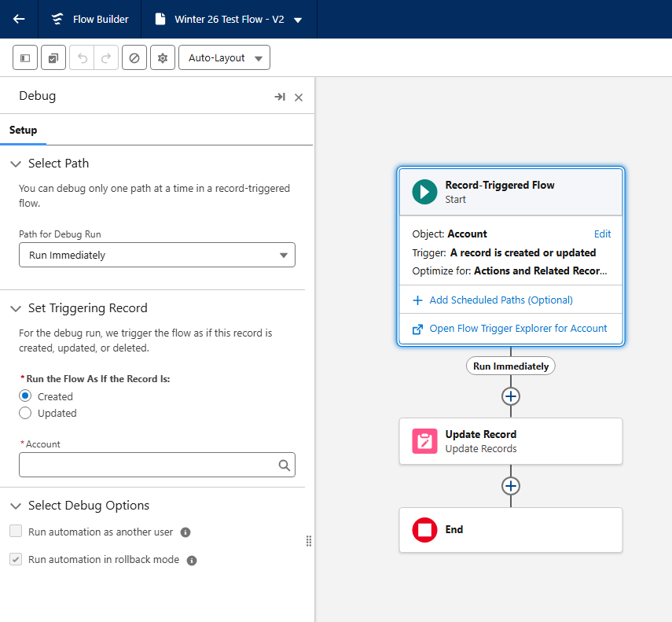Open the Auto-Layout dropdown

coord(224,57)
